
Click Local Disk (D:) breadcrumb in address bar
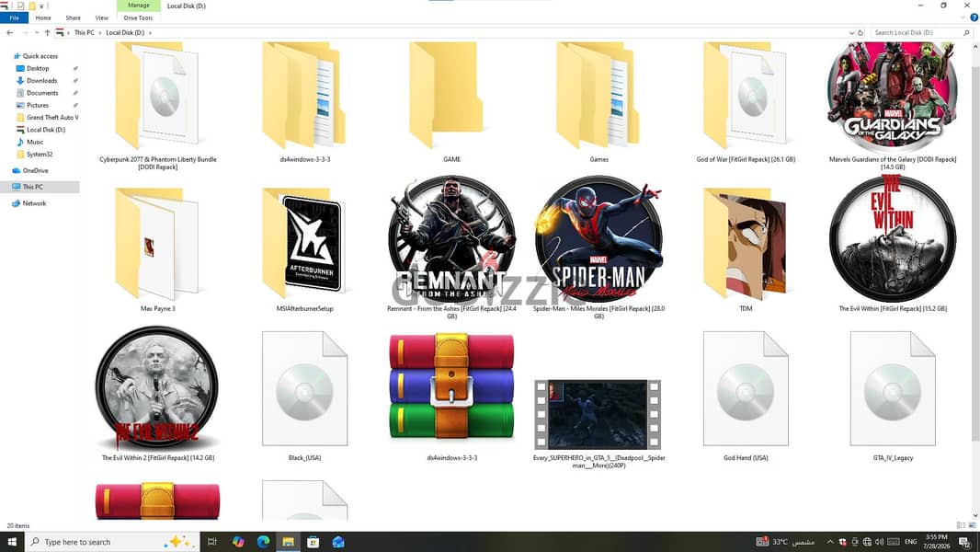click(125, 32)
